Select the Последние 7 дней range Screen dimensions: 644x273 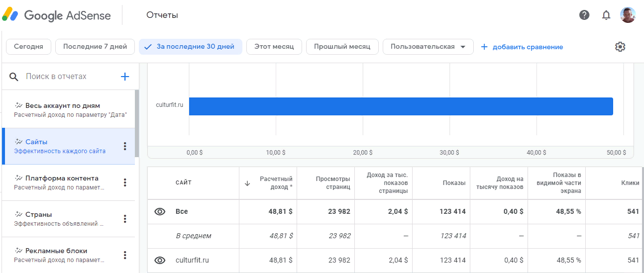95,47
